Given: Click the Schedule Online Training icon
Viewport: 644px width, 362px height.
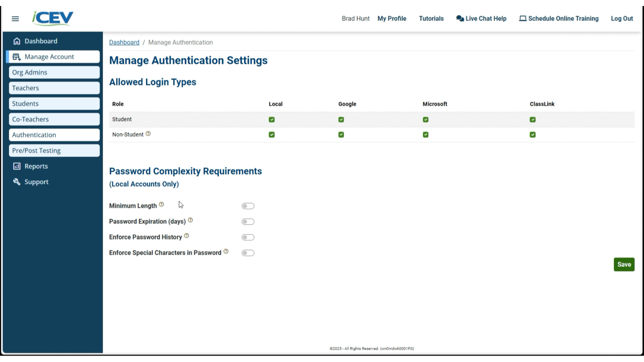Looking at the screenshot, I should [x=523, y=18].
